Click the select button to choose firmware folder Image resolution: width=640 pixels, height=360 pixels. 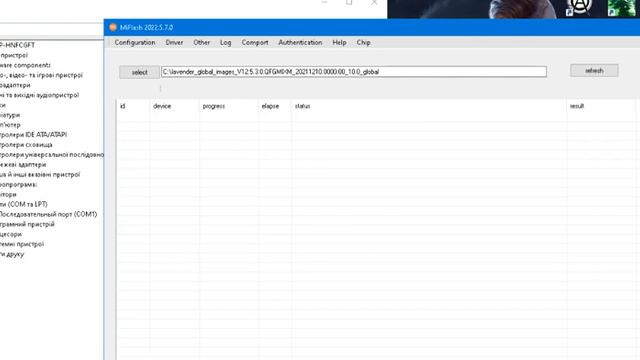(139, 72)
